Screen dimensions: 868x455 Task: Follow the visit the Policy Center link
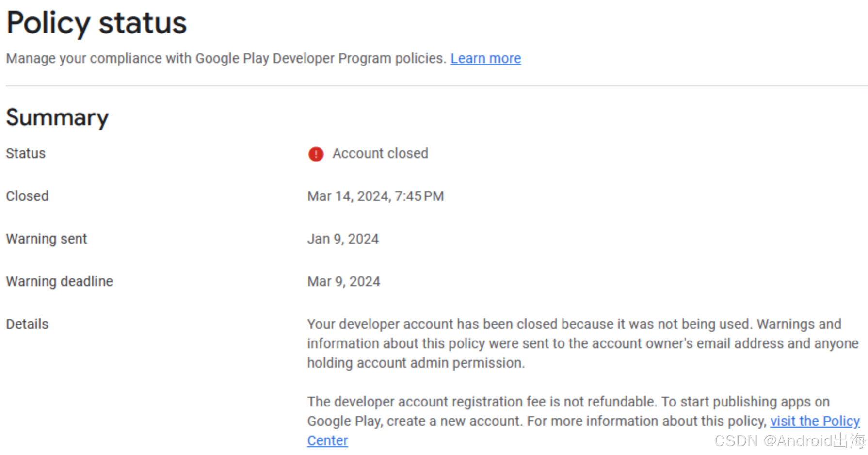(815, 421)
